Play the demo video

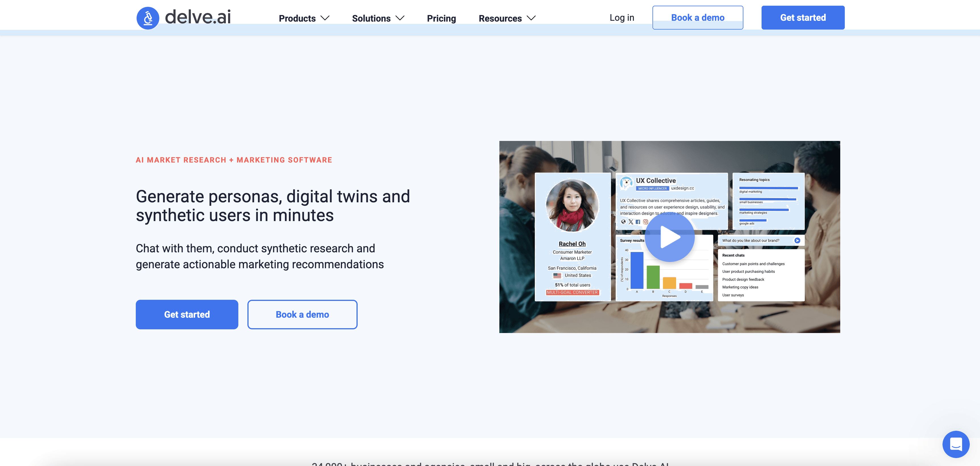click(x=670, y=237)
